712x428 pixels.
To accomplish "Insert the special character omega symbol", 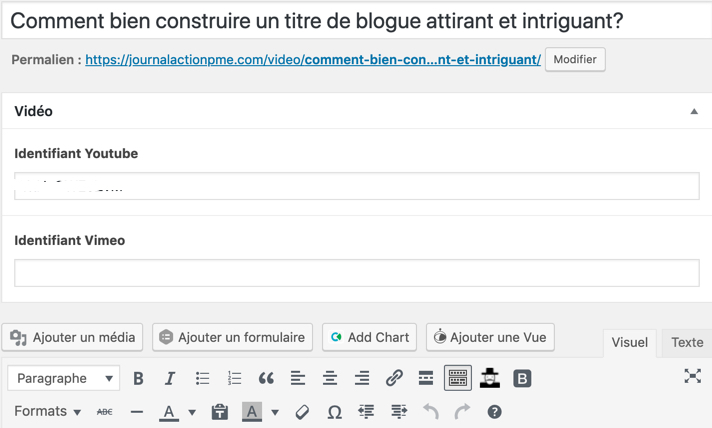I will 335,412.
